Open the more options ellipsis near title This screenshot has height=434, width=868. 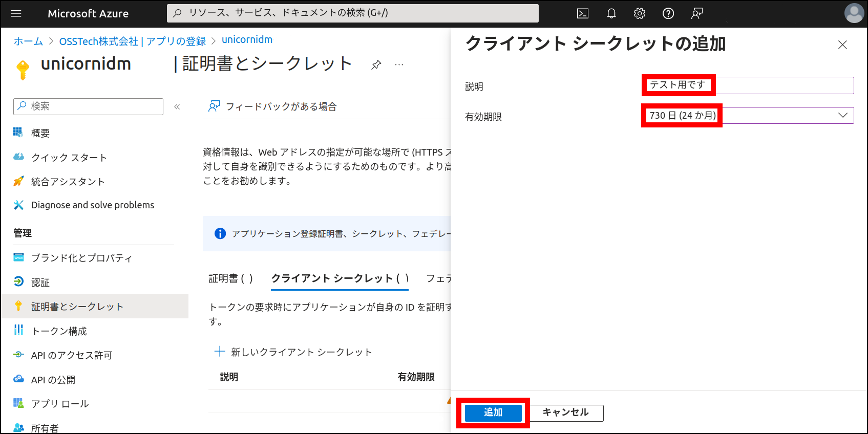pyautogui.click(x=399, y=64)
